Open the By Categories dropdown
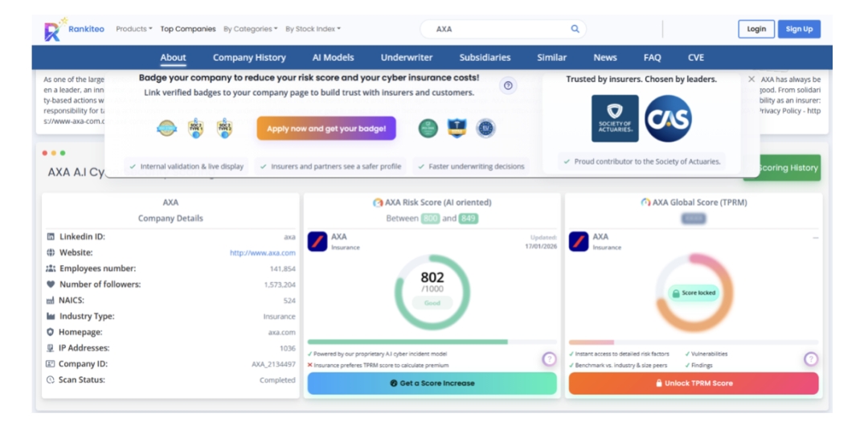Image resolution: width=868 pixels, height=430 pixels. click(x=250, y=29)
